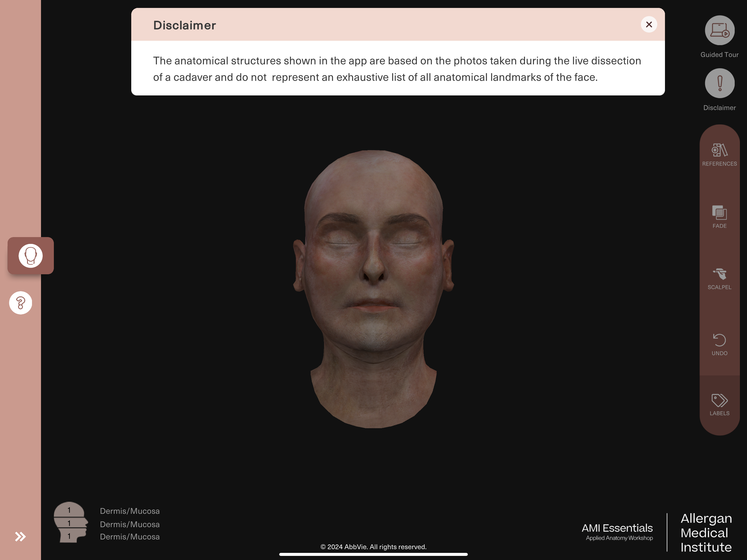Image resolution: width=747 pixels, height=560 pixels.
Task: Activate the Scalpel tool
Action: [719, 279]
